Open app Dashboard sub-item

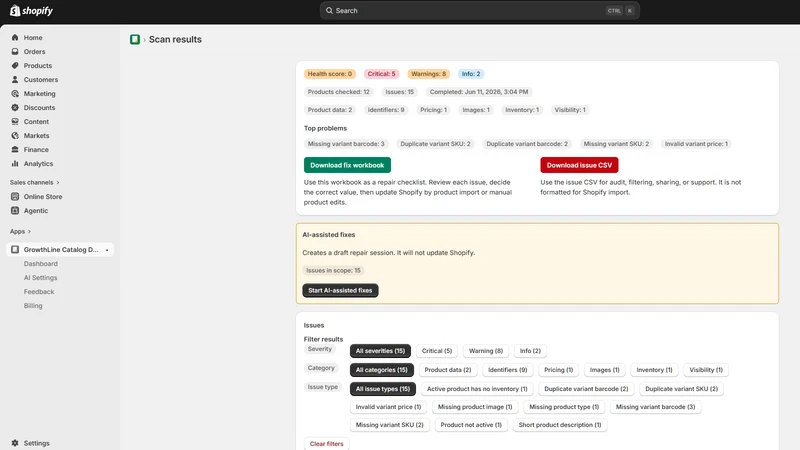click(41, 264)
